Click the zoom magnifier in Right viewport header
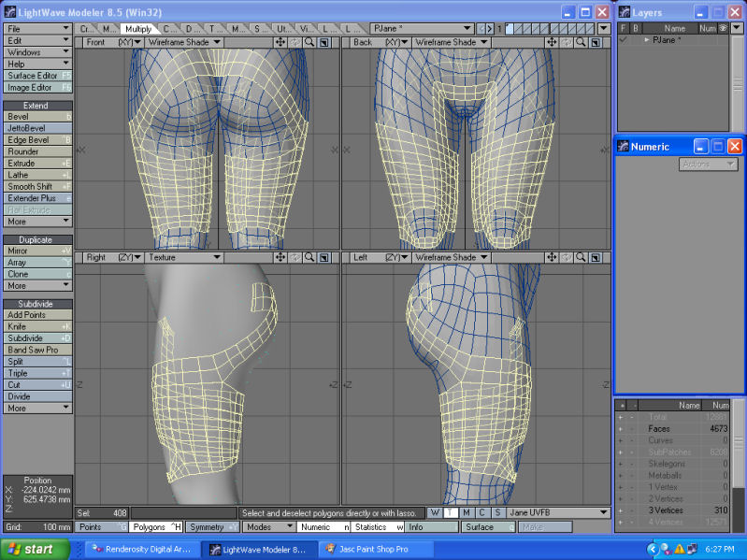Screen dimensions: 747x560 point(309,257)
